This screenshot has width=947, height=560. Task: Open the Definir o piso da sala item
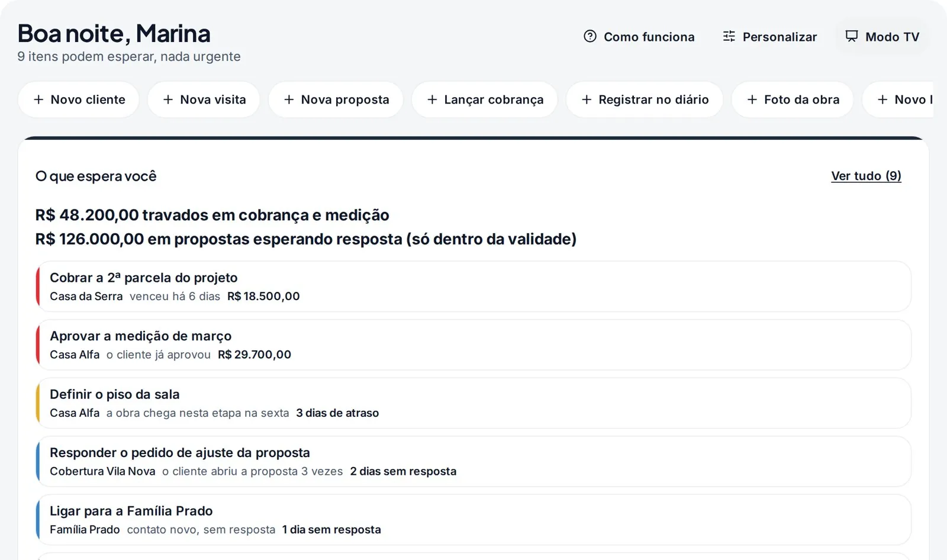[474, 403]
